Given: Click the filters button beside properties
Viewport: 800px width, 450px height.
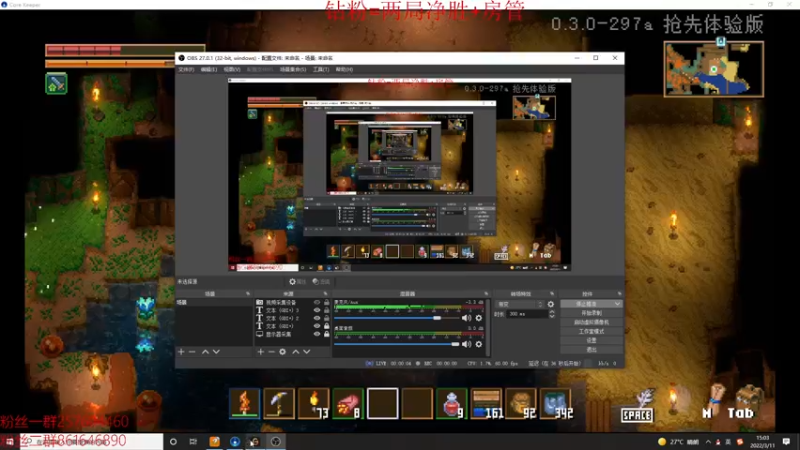Looking at the screenshot, I should [x=321, y=282].
